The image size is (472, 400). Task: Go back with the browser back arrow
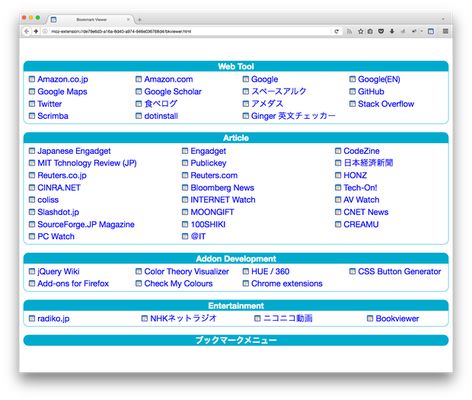pyautogui.click(x=27, y=31)
